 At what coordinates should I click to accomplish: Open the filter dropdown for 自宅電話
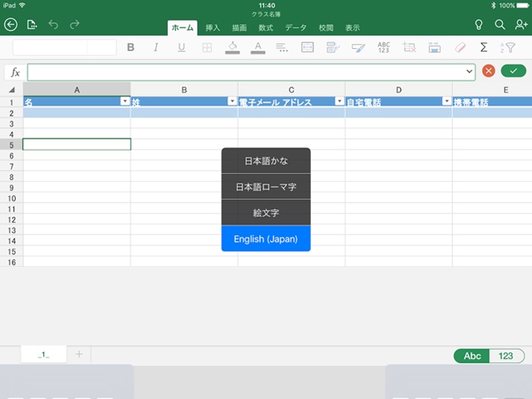[x=447, y=101]
